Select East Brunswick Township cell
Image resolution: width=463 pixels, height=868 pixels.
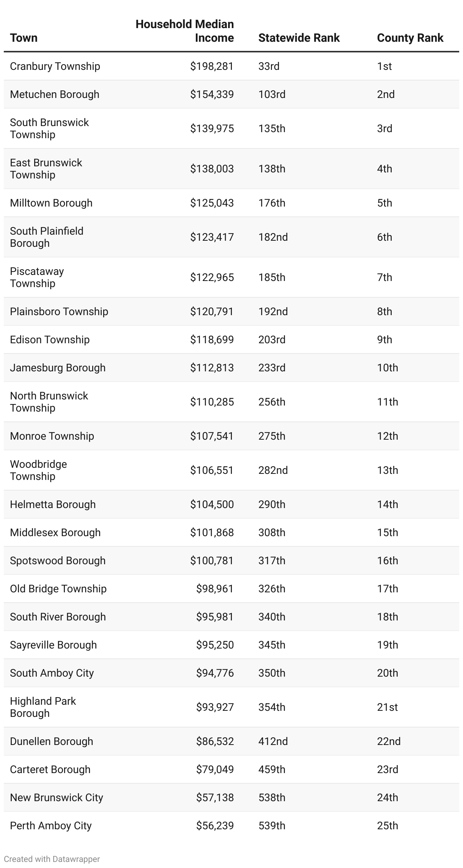tap(46, 169)
